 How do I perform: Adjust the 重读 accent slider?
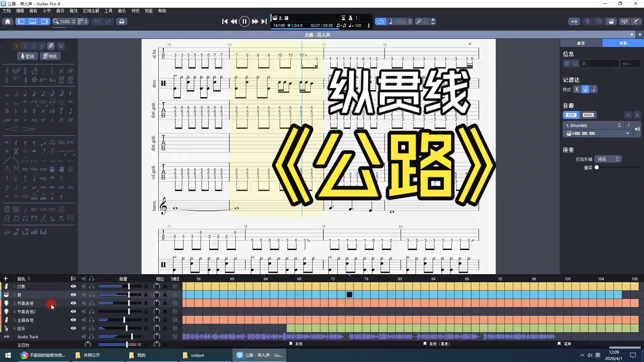[597, 168]
